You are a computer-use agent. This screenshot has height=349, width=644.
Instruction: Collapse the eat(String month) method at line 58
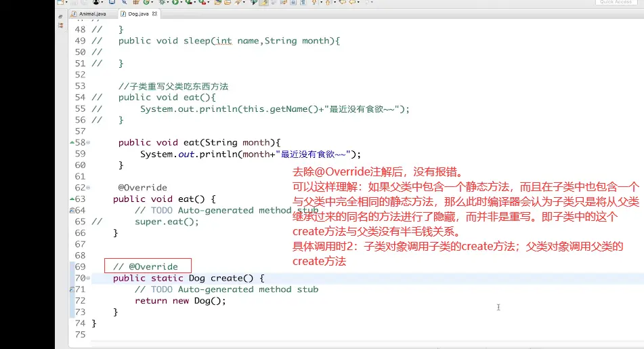point(88,142)
